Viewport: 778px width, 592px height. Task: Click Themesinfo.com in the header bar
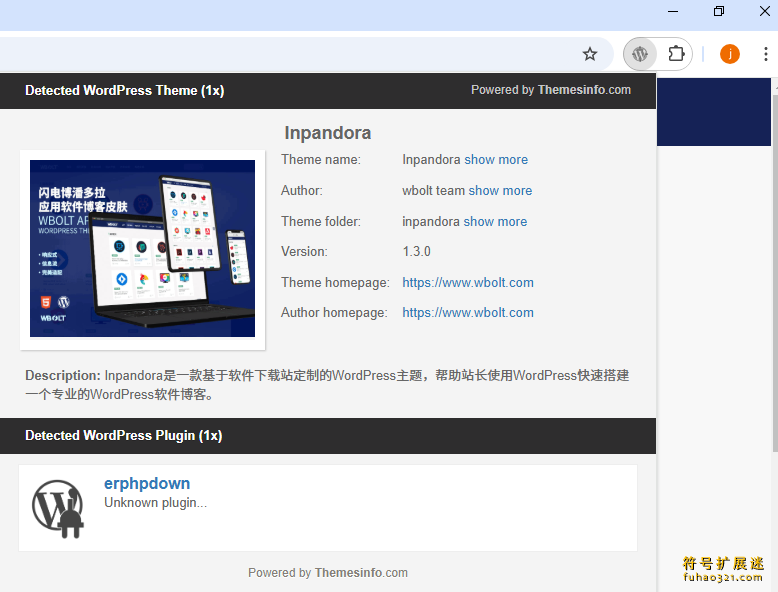pyautogui.click(x=584, y=90)
